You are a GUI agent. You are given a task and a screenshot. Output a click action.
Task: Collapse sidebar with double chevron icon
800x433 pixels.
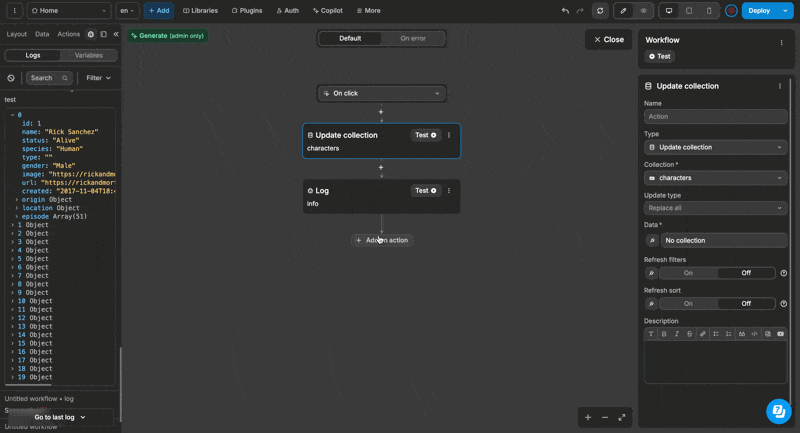pos(116,34)
